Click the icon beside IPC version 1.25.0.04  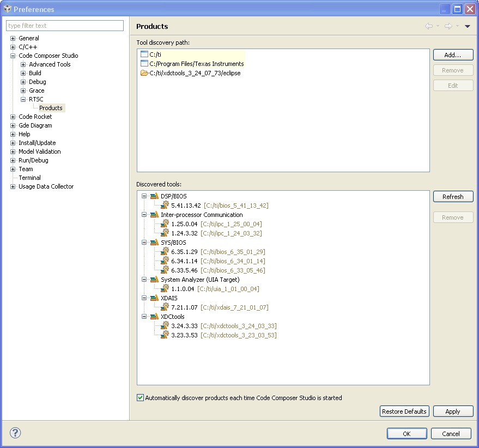click(165, 223)
